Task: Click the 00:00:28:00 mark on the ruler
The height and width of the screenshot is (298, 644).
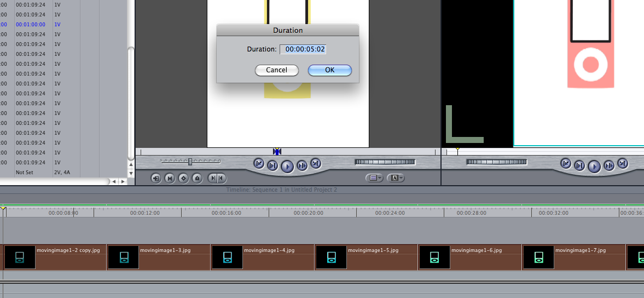Action: pos(472,213)
